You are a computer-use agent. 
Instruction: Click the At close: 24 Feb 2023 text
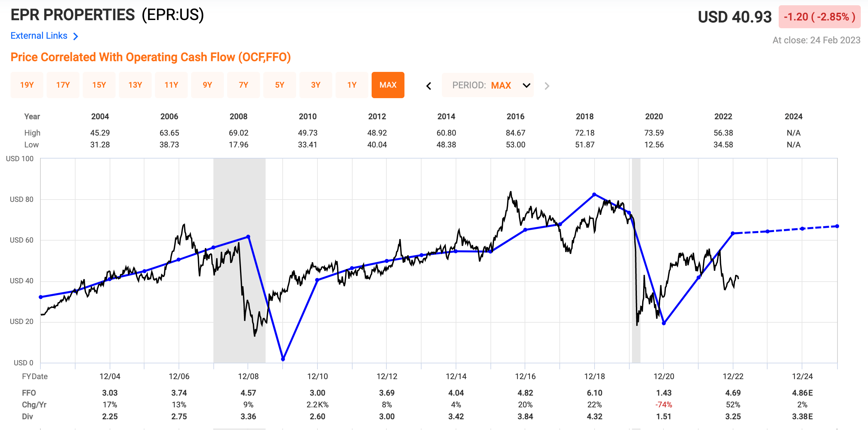click(x=816, y=40)
